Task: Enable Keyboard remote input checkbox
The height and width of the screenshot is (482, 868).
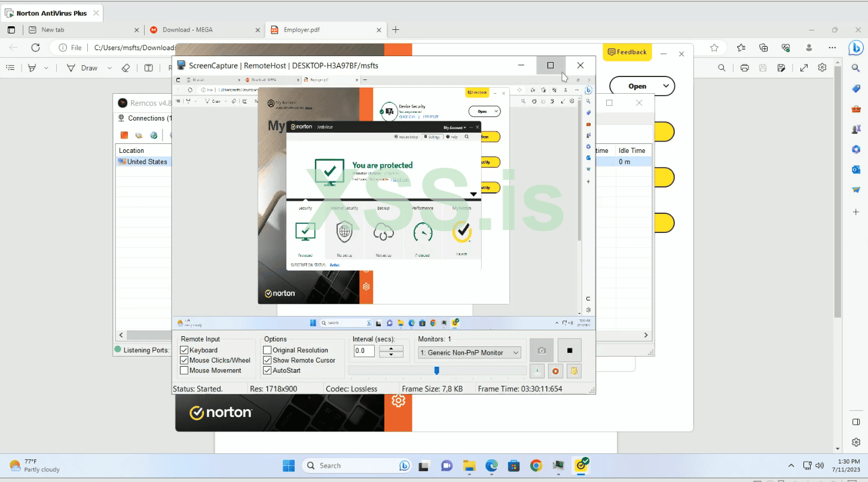Action: click(184, 351)
